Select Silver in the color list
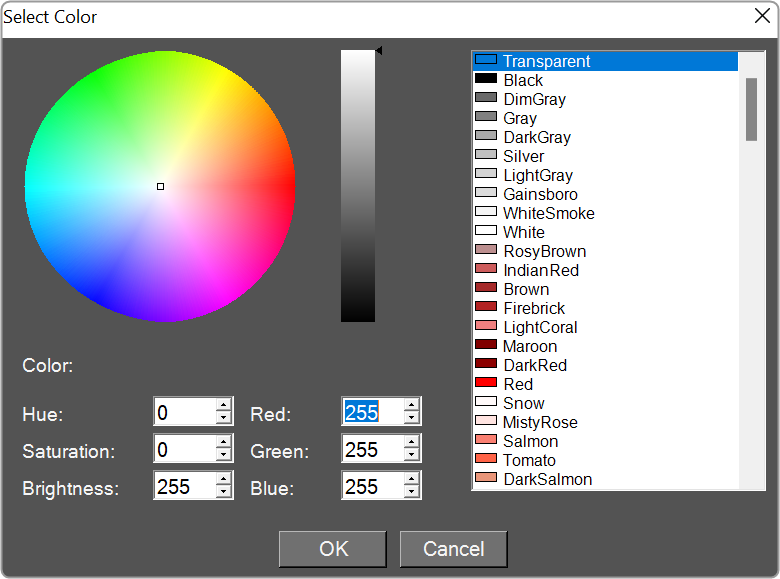This screenshot has height=579, width=780. click(605, 156)
